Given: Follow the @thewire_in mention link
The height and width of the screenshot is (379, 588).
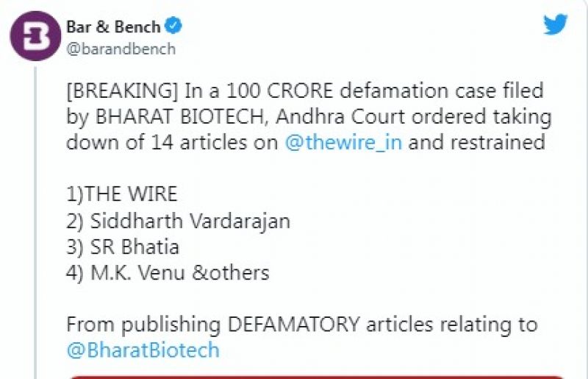Looking at the screenshot, I should click(344, 142).
